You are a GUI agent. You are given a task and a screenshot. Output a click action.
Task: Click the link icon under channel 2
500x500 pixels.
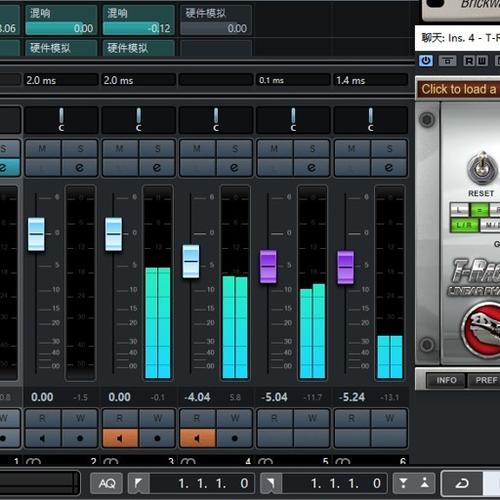tap(33, 461)
